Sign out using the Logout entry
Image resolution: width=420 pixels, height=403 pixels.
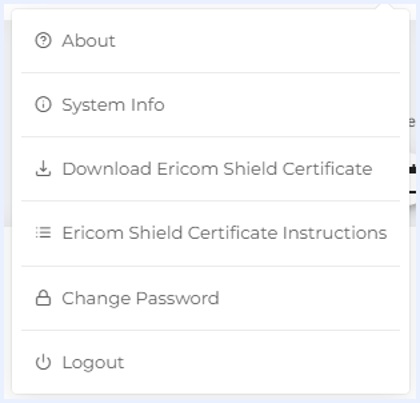210,362
